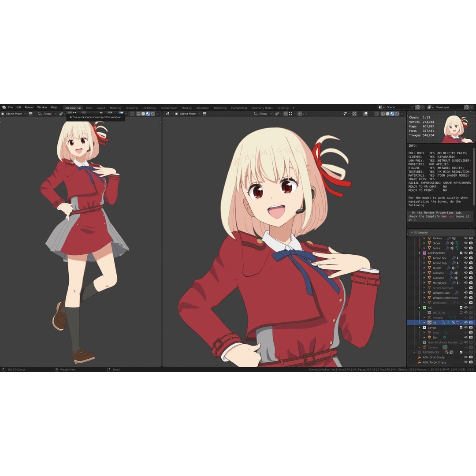
Task: Select material preview shading in right viewport
Action: point(392,114)
